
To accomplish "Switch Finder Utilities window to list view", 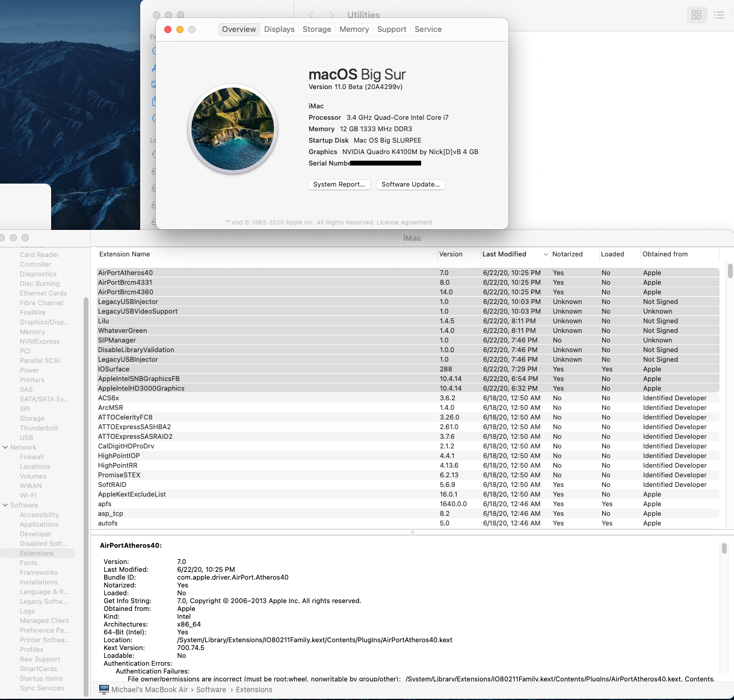I will pyautogui.click(x=719, y=15).
